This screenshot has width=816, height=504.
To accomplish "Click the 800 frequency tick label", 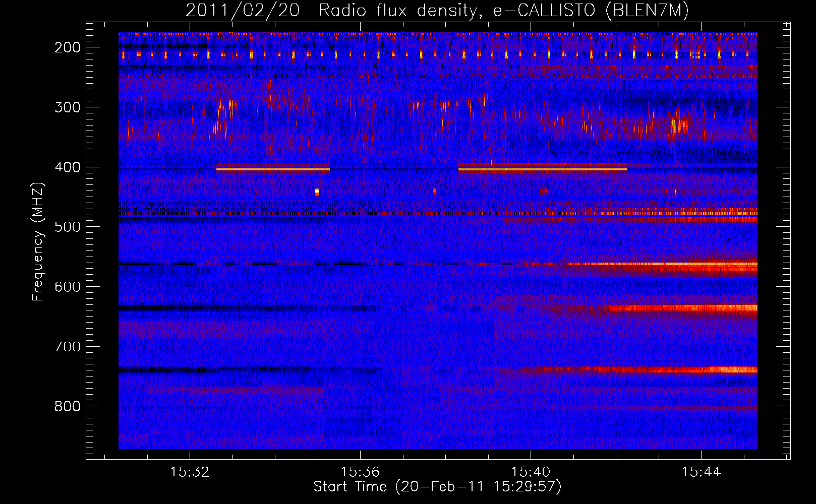I will pos(68,406).
